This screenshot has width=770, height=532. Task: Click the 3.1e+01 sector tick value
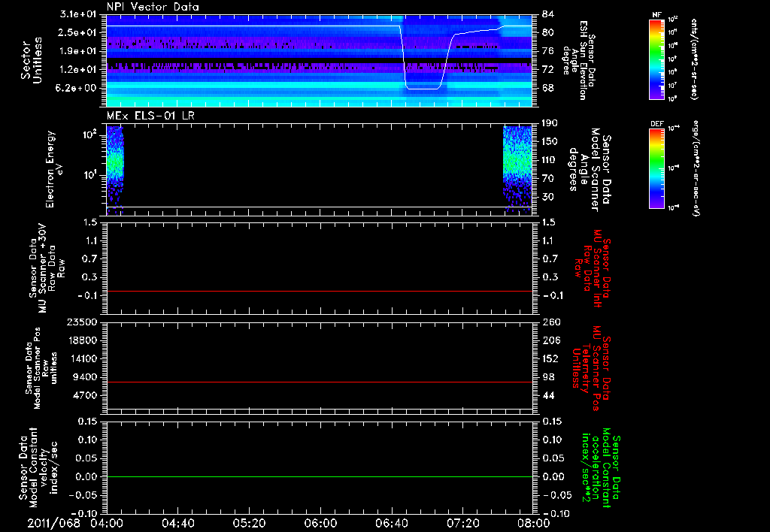click(78, 14)
